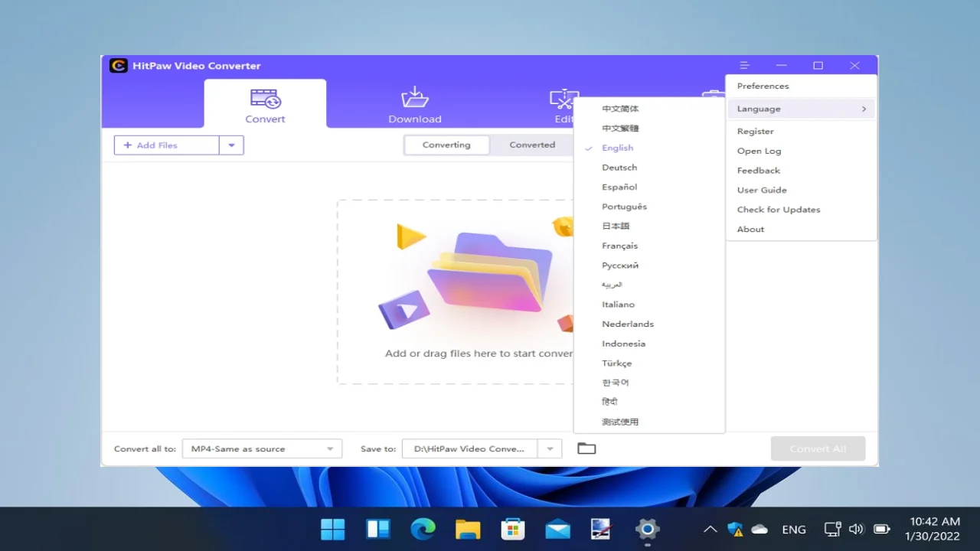Click the Add Files button
The image size is (980, 551).
tap(167, 145)
